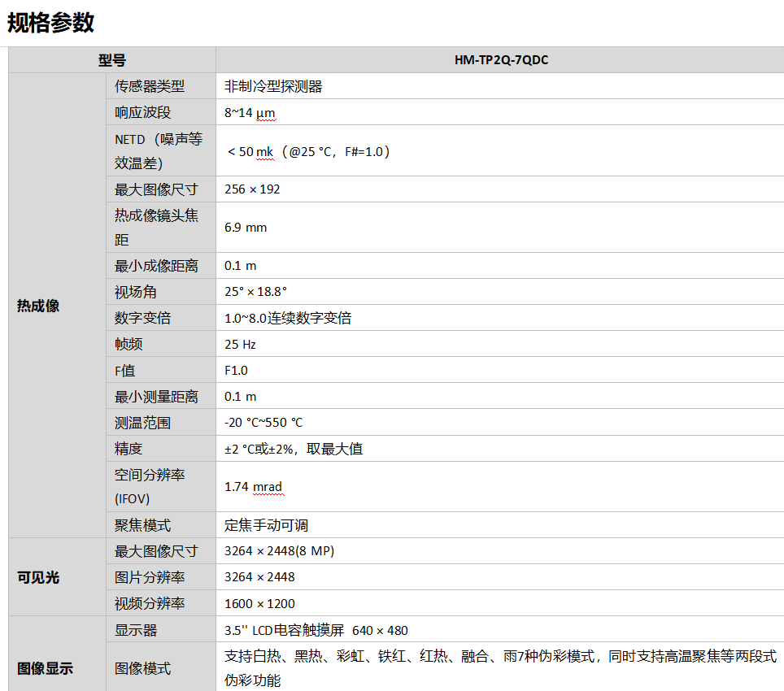The width and height of the screenshot is (784, 691).
Task: Select the '视频分辨率' label cell
Action: tap(161, 603)
